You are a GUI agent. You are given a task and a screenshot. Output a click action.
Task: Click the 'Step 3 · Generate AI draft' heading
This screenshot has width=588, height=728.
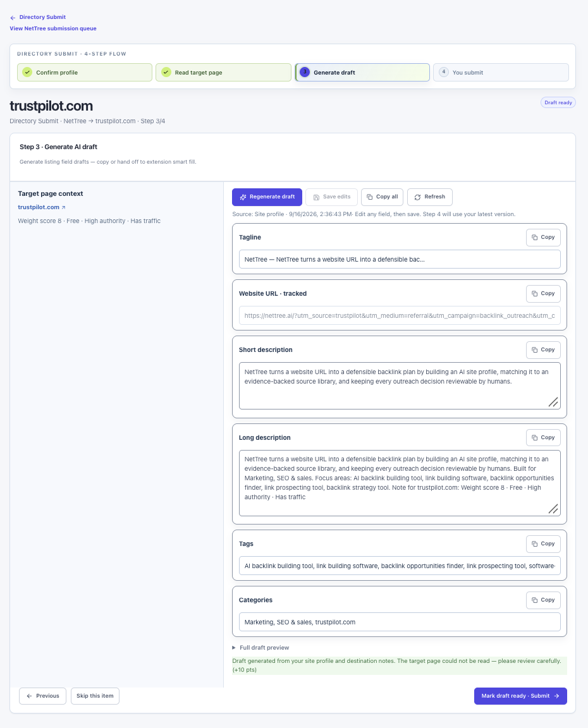[58, 147]
